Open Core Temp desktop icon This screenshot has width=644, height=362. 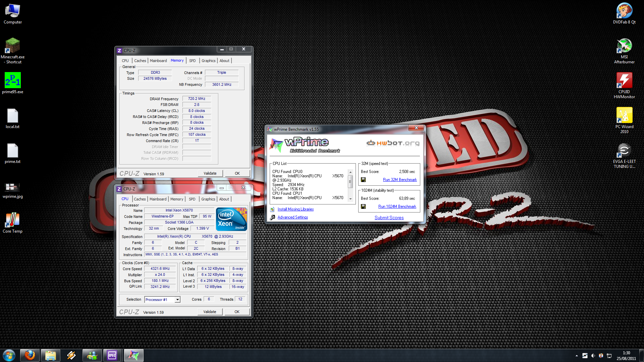tap(13, 223)
